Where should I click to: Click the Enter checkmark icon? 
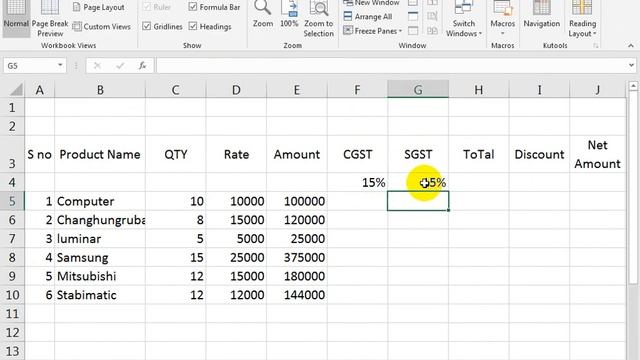click(x=120, y=66)
